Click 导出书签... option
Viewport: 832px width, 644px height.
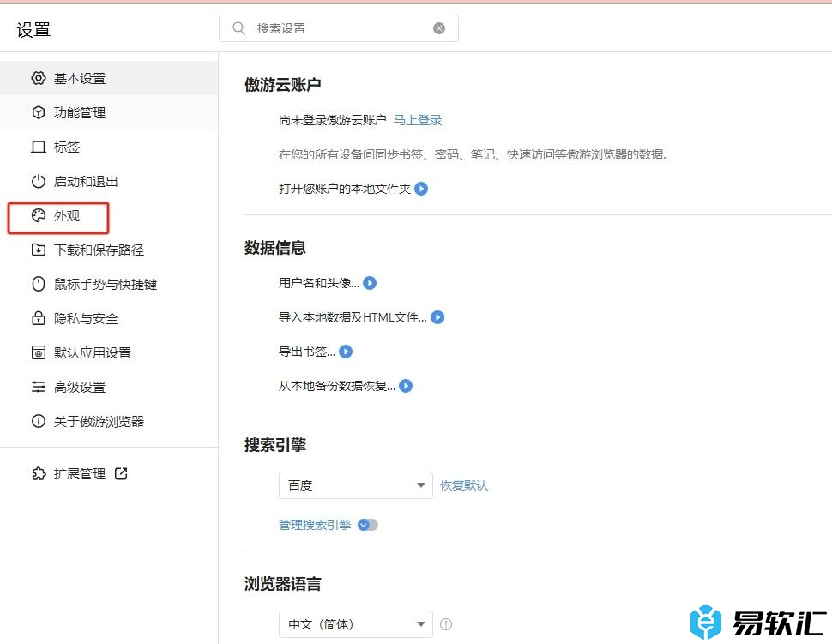(307, 352)
